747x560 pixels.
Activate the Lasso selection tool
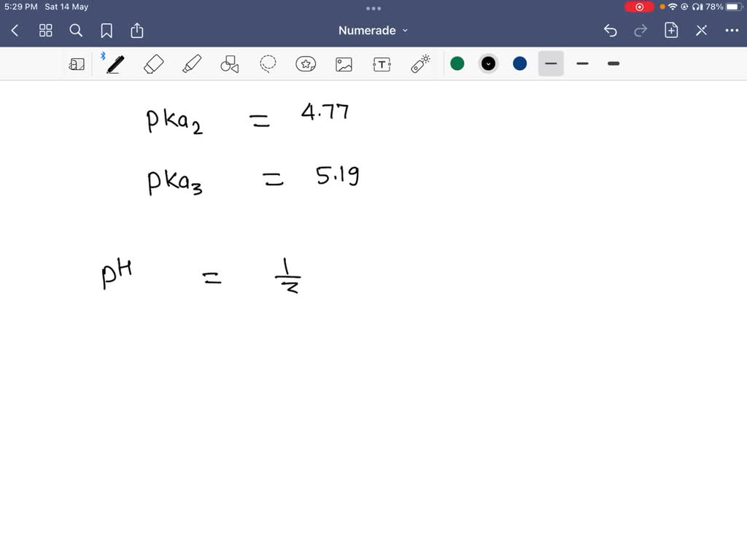pos(267,63)
